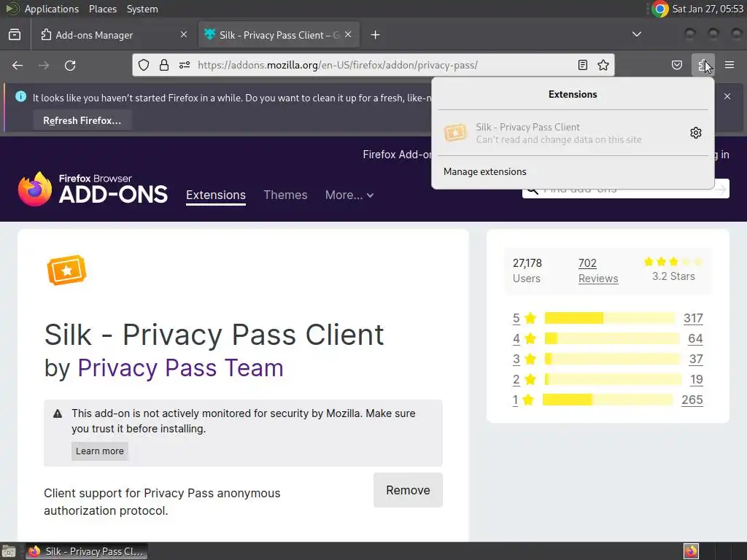This screenshot has height=560, width=747.
Task: Open the Themes navigation link
Action: tap(285, 195)
